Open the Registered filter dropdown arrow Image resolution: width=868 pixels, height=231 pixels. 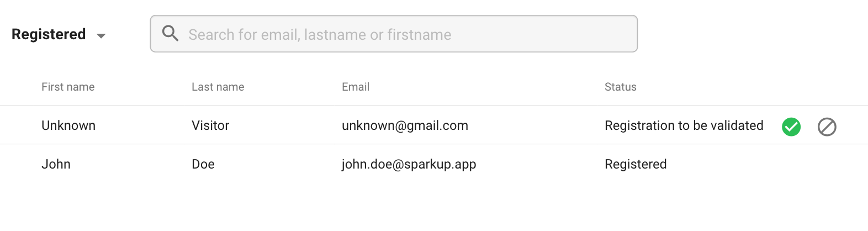coord(101,36)
